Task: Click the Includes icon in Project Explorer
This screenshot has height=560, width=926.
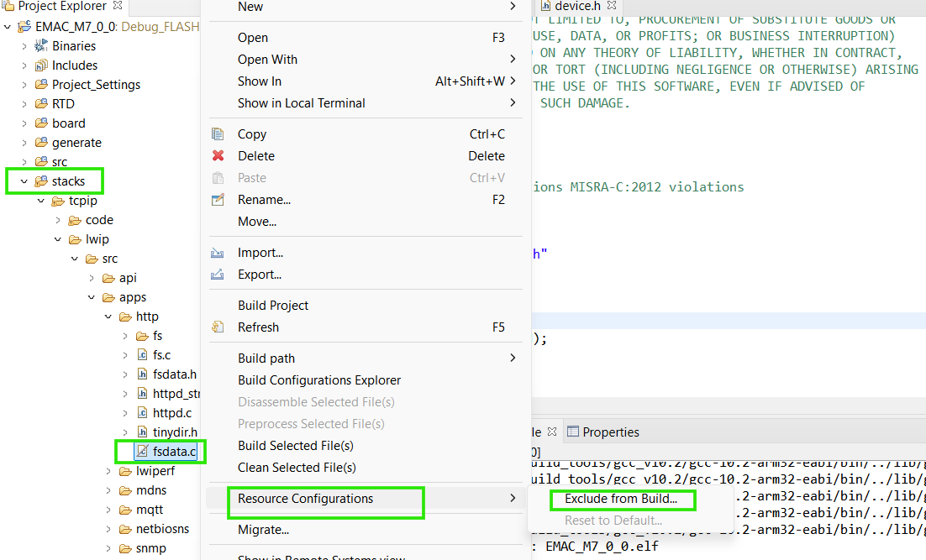Action: click(x=40, y=65)
